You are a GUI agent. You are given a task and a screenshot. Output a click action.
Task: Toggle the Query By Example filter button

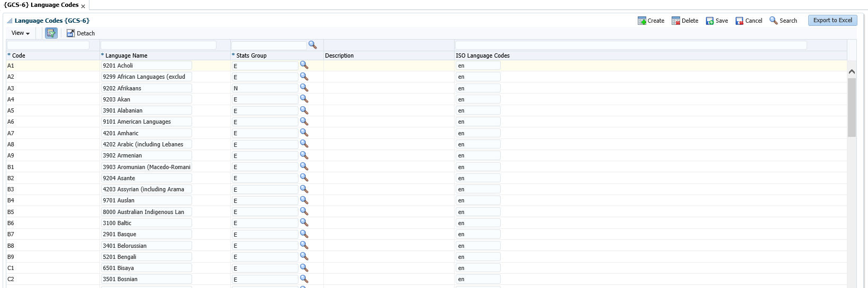tap(51, 33)
